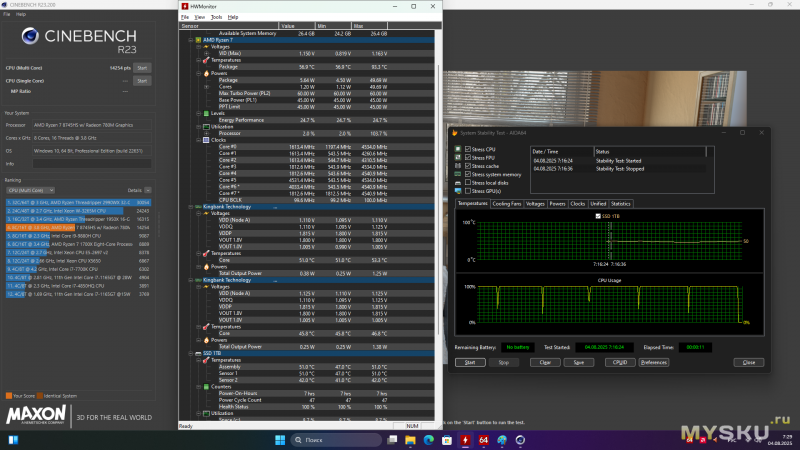
Task: Open the Tools menu in HWMonitor
Action: pyautogui.click(x=216, y=17)
